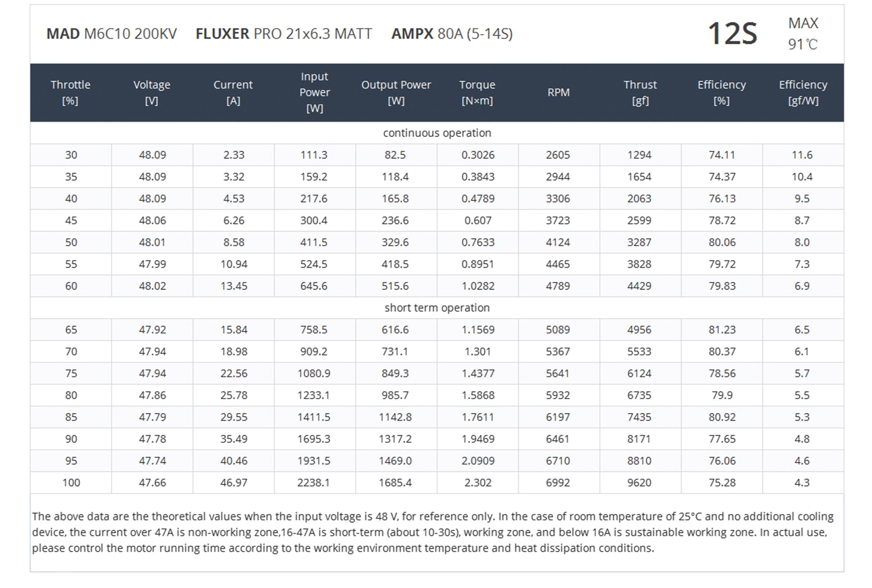Screen dimensions: 872x588
Task: Click the Efficiency [gf/W] column header
Action: tap(803, 93)
